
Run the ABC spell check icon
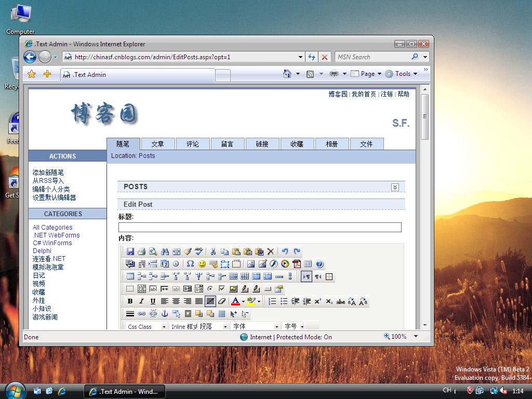coord(199,251)
